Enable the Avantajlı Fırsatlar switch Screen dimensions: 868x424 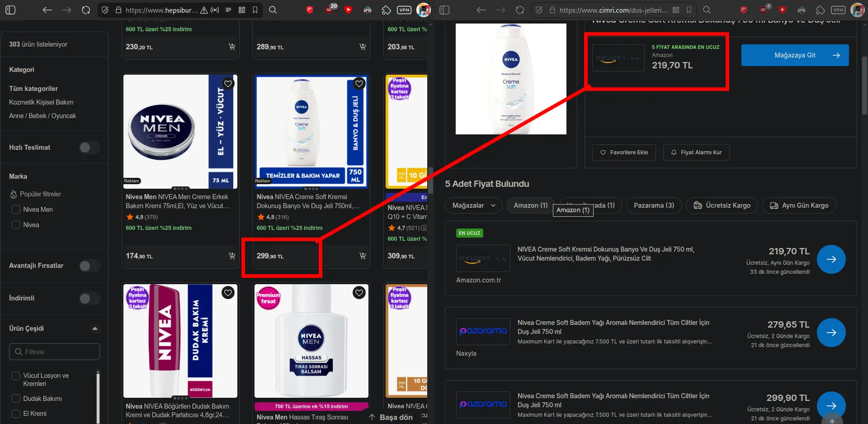(x=90, y=266)
